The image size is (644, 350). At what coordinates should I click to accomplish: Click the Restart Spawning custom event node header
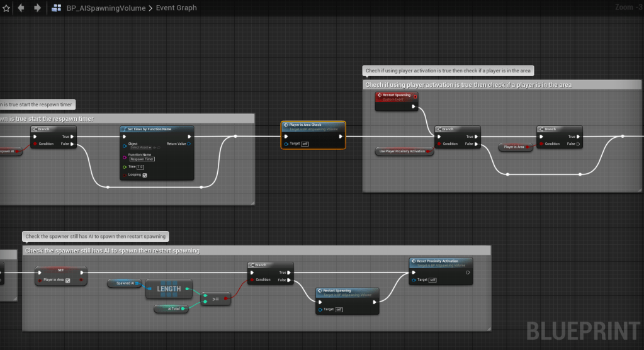(x=397, y=96)
